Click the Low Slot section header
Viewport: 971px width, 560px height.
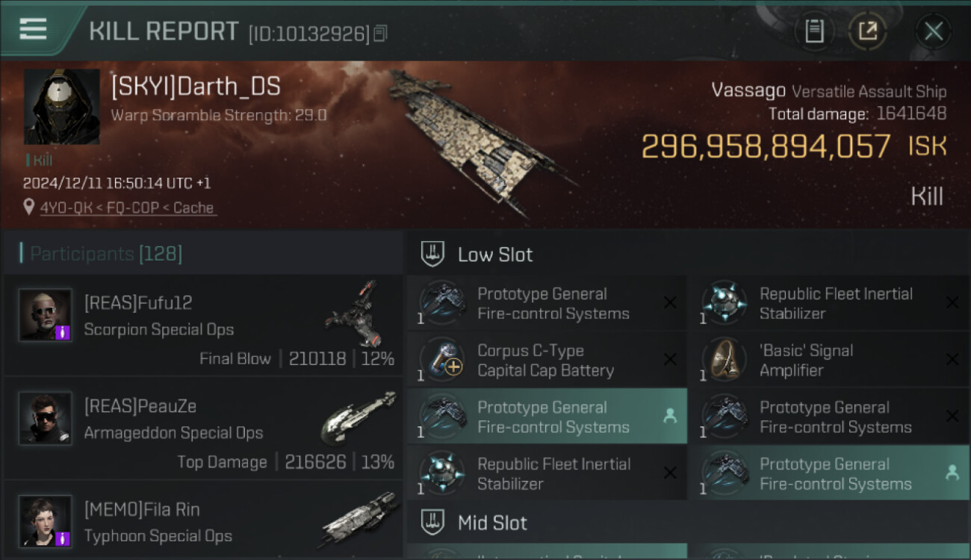tap(495, 255)
